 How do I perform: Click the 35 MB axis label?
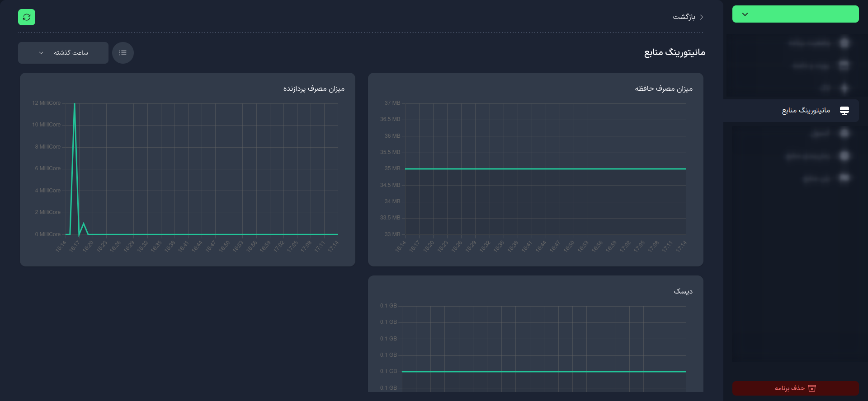[x=392, y=168]
